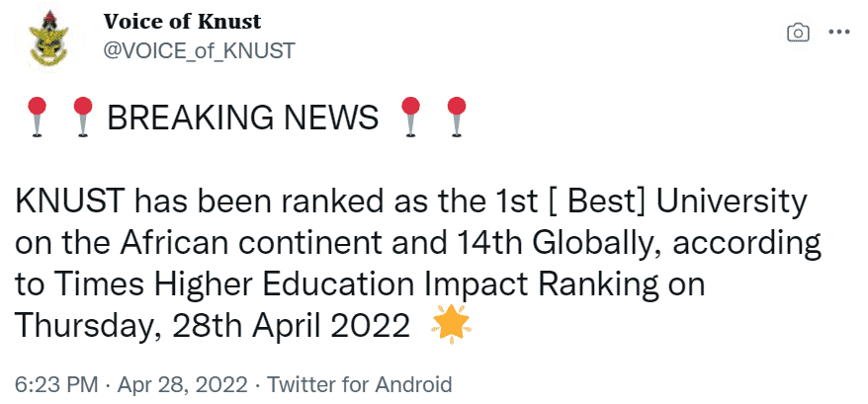Click the second red pushpin before BREAKING NEWS
Screen dimensions: 868x404
point(82,117)
